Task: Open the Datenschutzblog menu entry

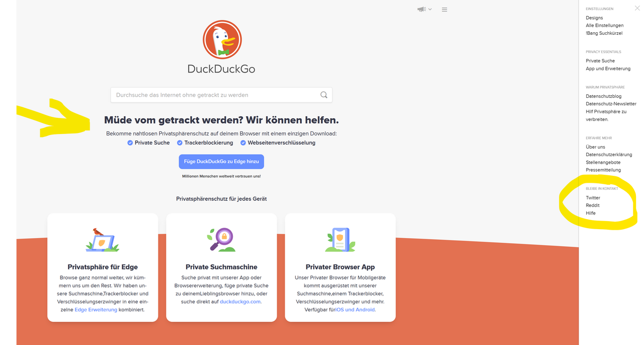Action: click(x=604, y=96)
